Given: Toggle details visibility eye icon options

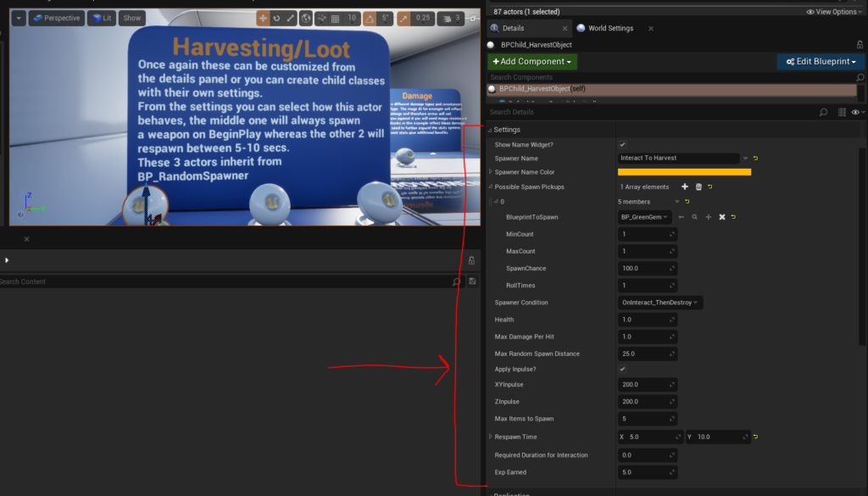Looking at the screenshot, I should point(855,112).
